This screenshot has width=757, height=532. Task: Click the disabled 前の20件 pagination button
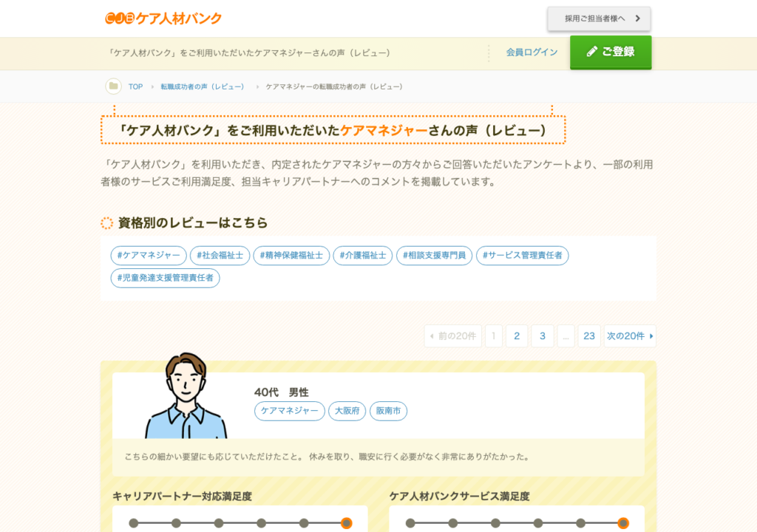tap(453, 336)
